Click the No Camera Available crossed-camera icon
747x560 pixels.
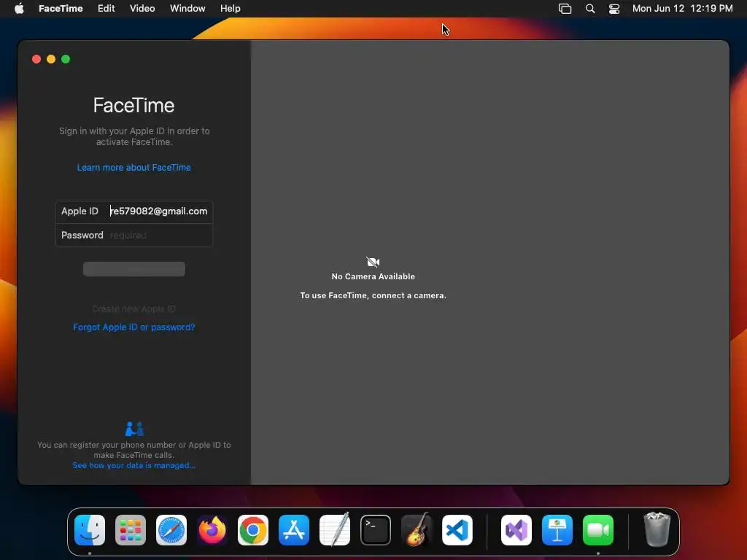click(x=373, y=262)
